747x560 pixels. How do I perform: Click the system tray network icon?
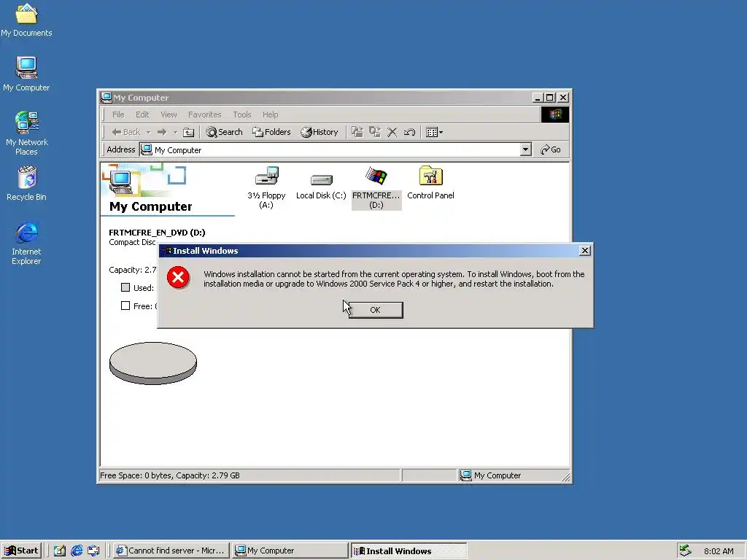pos(685,551)
